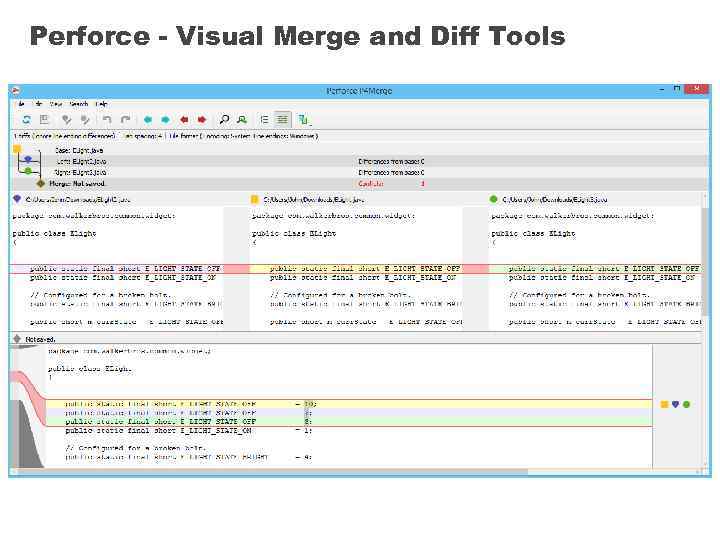Screen dimensions: 720x540
Task: Open the View menu
Action: (56, 104)
